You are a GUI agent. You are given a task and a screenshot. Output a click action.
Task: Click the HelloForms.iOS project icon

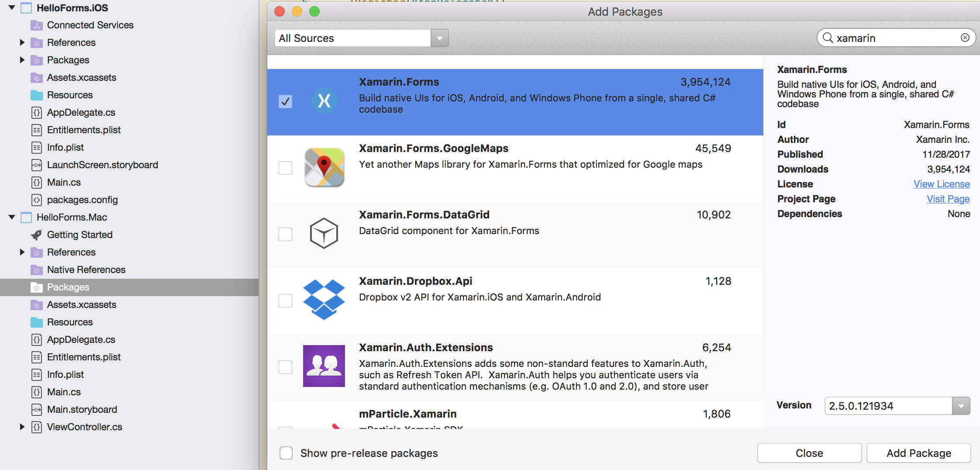tap(26, 8)
